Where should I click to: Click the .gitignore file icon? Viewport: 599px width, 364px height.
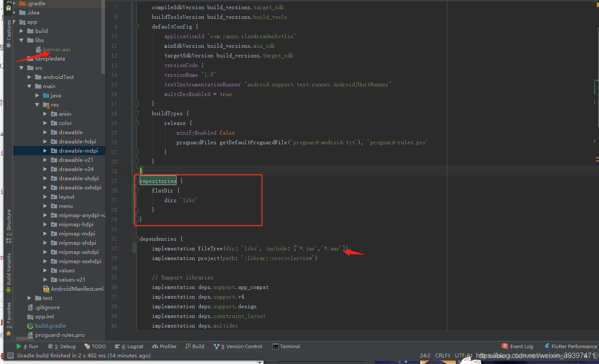[31, 307]
